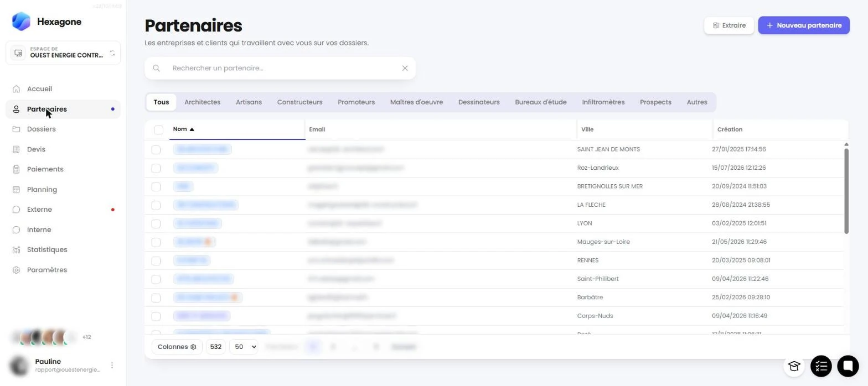Open the Planning calendar icon
The height and width of the screenshot is (386, 868).
(16, 190)
